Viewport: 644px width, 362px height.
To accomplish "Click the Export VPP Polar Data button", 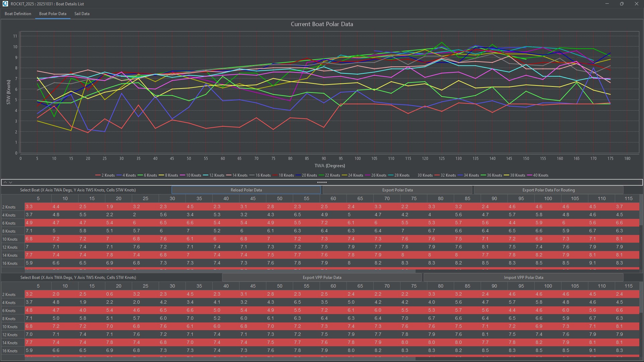I will pos(322,278).
